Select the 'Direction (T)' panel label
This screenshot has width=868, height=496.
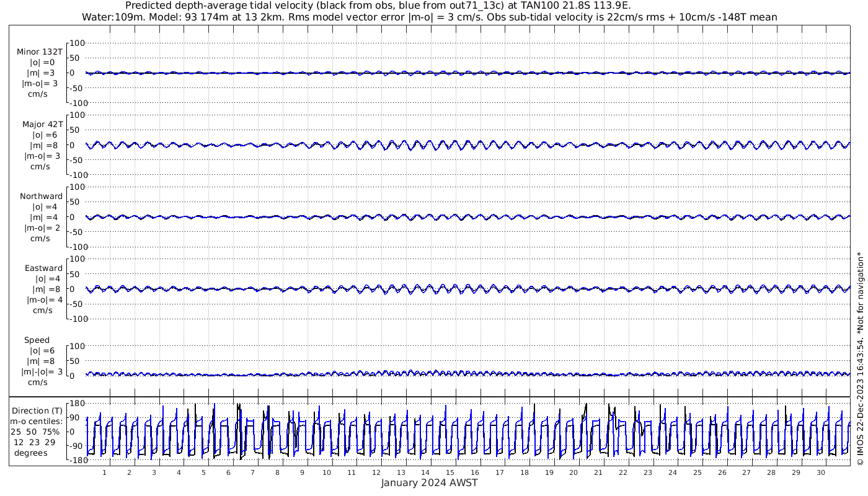pos(37,410)
